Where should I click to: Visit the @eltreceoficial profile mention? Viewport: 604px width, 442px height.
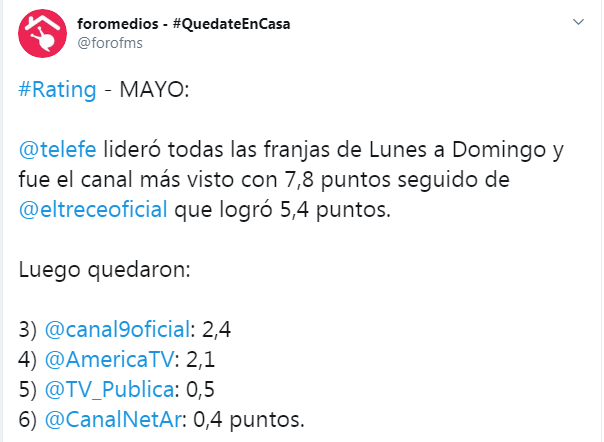click(93, 209)
